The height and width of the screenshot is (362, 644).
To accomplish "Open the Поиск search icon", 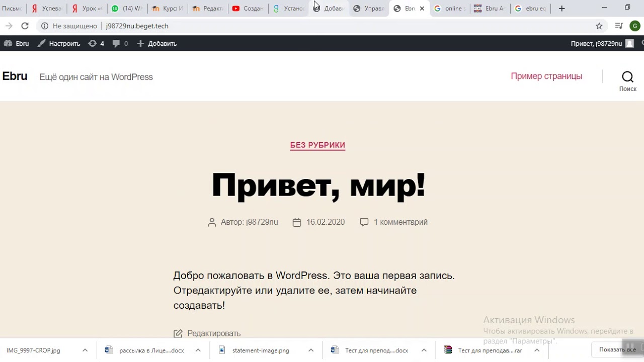I will pyautogui.click(x=627, y=76).
